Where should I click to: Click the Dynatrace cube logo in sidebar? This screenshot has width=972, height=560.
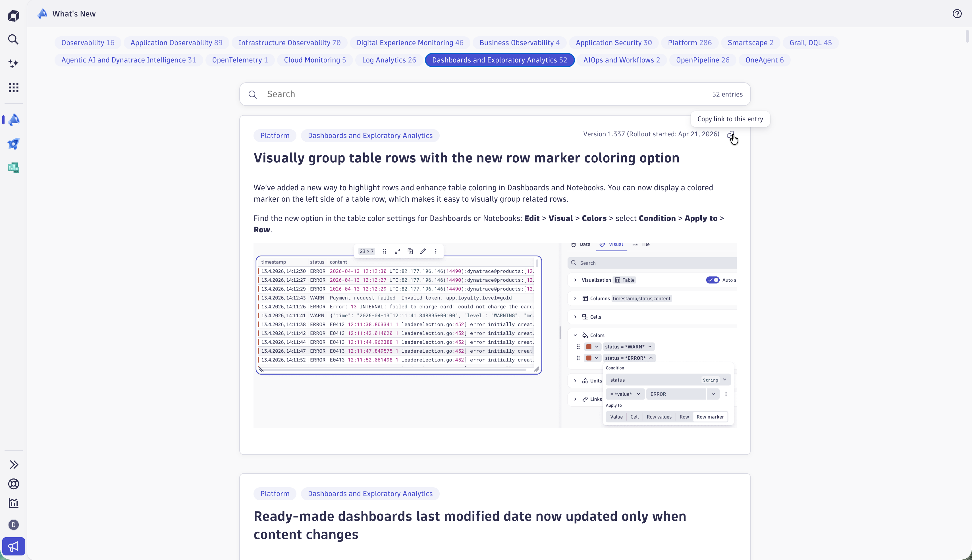[13, 16]
